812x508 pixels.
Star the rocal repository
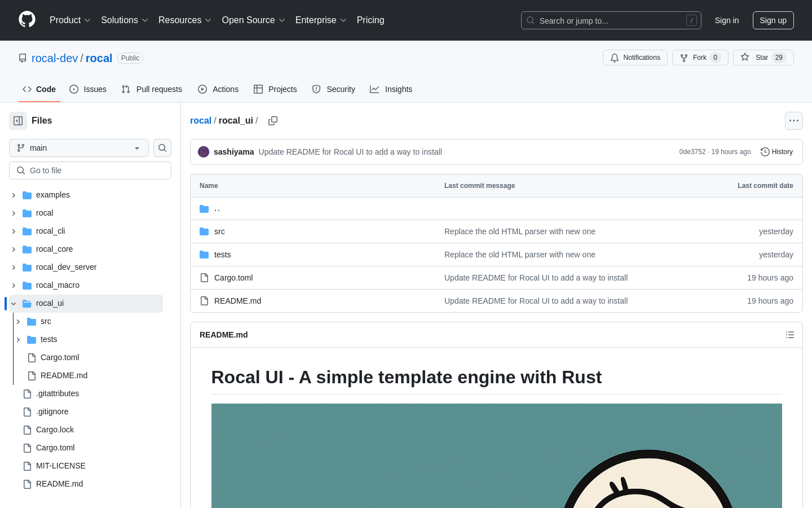(x=763, y=58)
